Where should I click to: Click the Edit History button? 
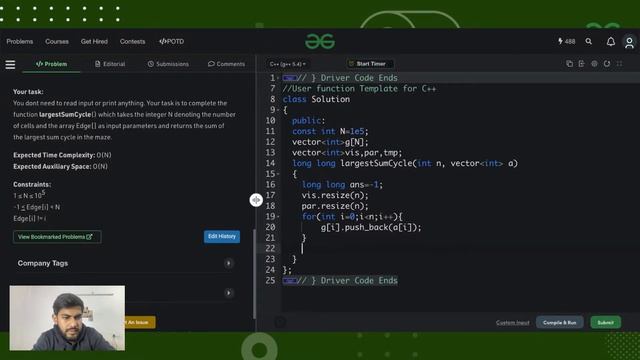[x=222, y=236]
